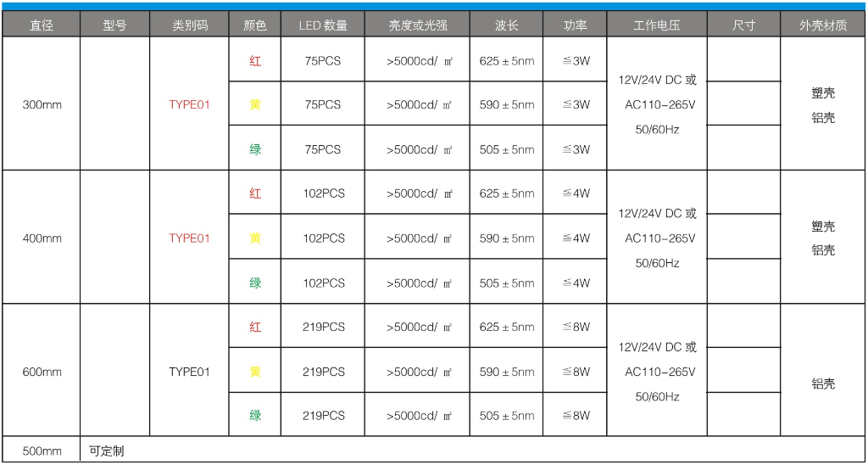Click the 类别码 header cell
Viewport: 868px width, 465px height.
tap(189, 25)
